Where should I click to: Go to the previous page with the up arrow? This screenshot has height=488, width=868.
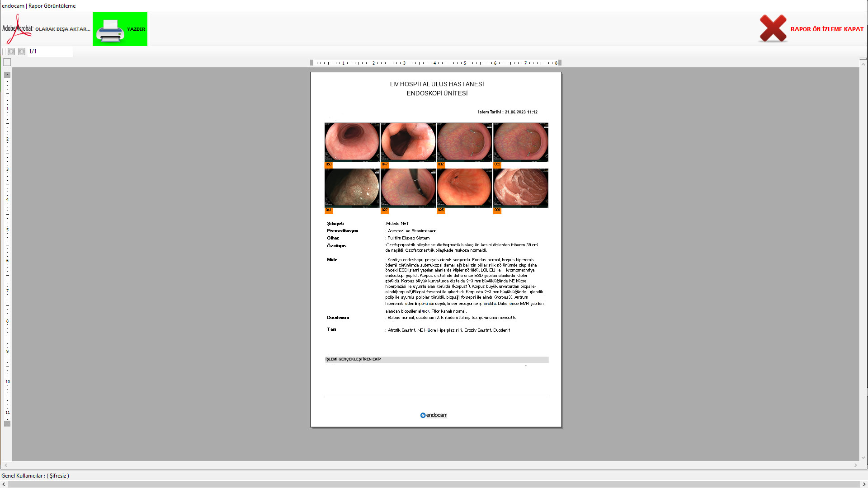(11, 52)
